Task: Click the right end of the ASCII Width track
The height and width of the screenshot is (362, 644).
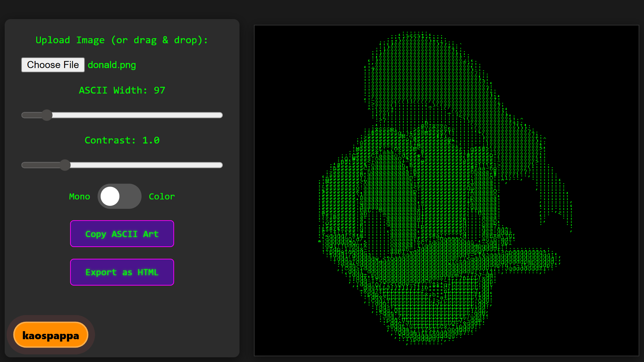Action: pos(220,115)
